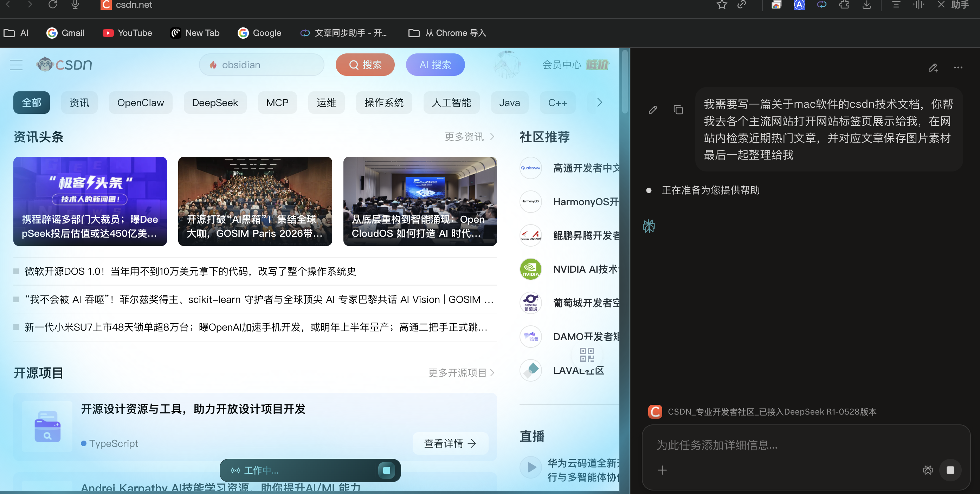Reload the csdn.net page

(x=52, y=5)
